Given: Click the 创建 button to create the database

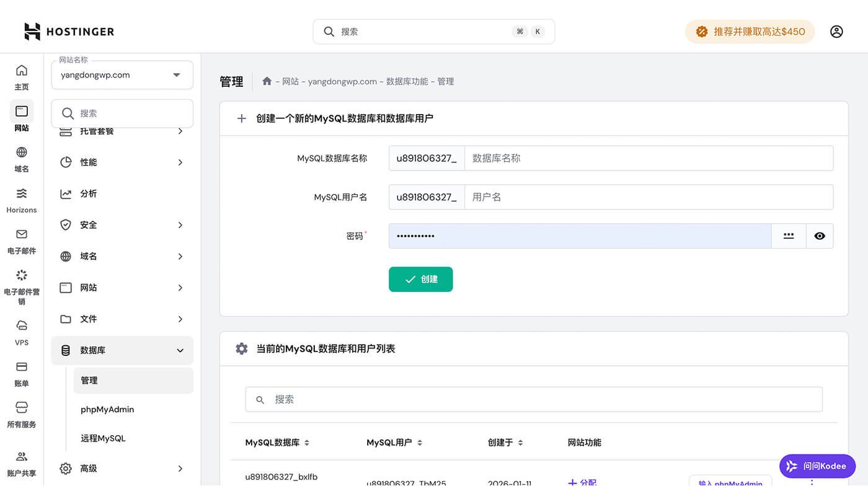Looking at the screenshot, I should (420, 279).
